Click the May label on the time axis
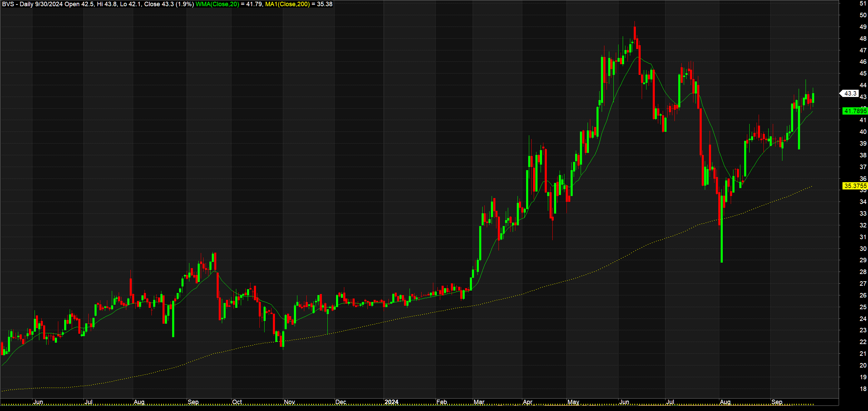 pyautogui.click(x=573, y=402)
